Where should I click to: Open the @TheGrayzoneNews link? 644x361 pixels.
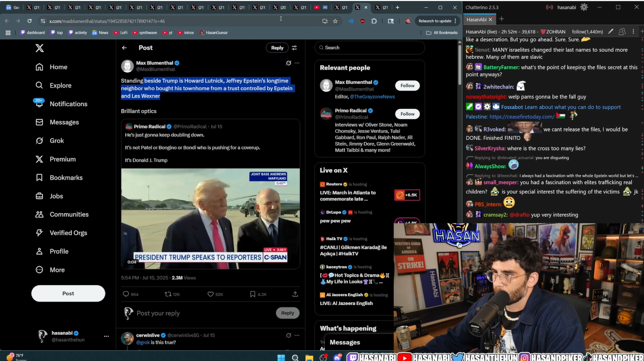[x=372, y=97]
